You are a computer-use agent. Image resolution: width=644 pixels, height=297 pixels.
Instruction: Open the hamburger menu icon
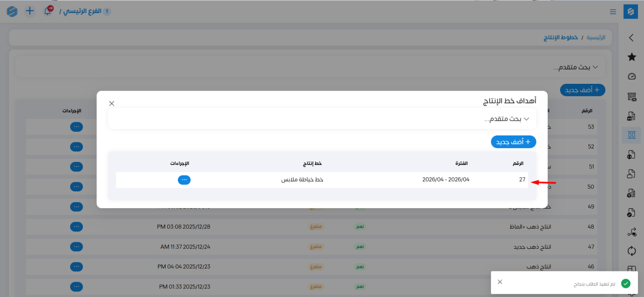pyautogui.click(x=613, y=12)
